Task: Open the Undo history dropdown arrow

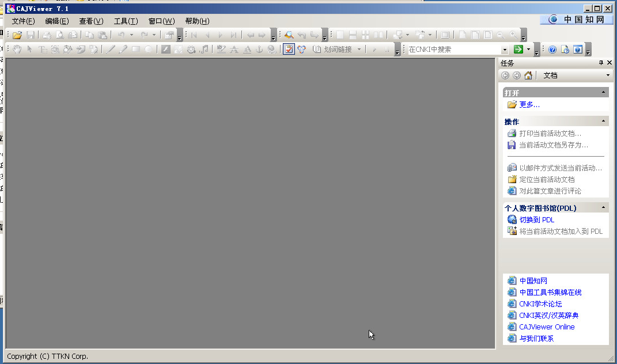Action: pos(131,35)
